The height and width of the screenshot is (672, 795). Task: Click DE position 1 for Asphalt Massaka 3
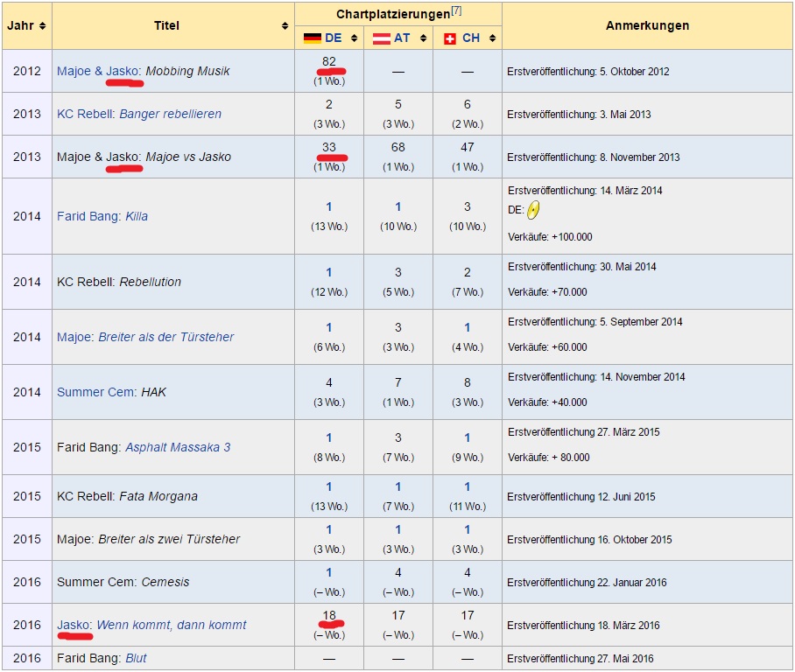tap(329, 437)
